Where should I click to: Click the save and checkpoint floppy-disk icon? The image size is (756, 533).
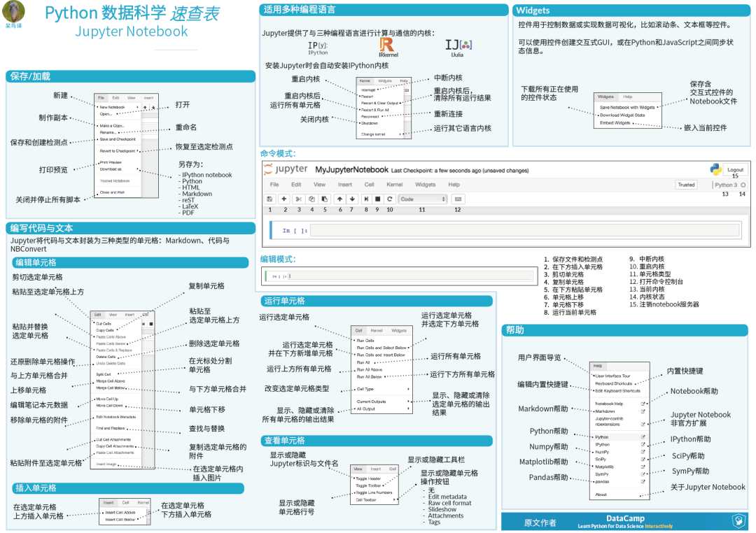[x=269, y=199]
